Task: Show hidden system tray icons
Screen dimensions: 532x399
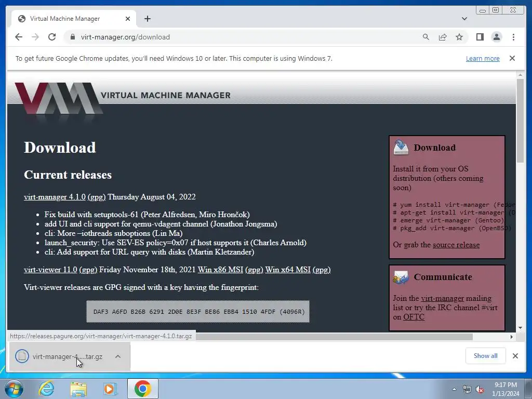Action: coord(454,389)
